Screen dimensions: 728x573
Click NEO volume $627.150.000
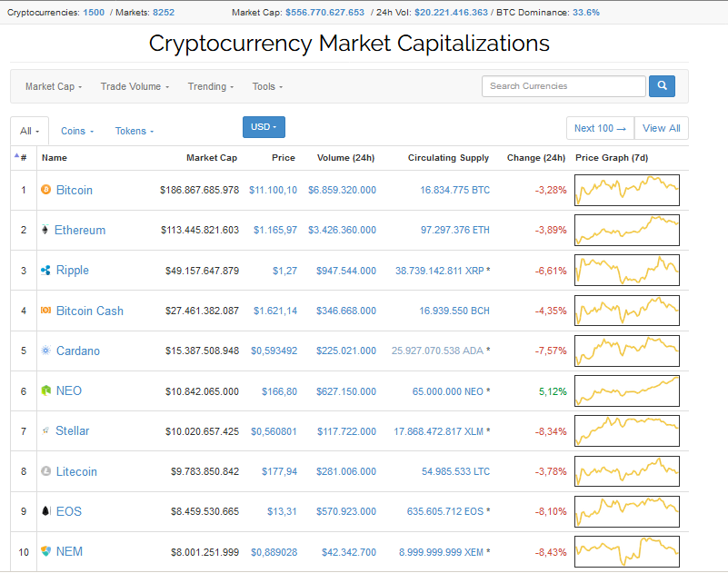(x=346, y=391)
